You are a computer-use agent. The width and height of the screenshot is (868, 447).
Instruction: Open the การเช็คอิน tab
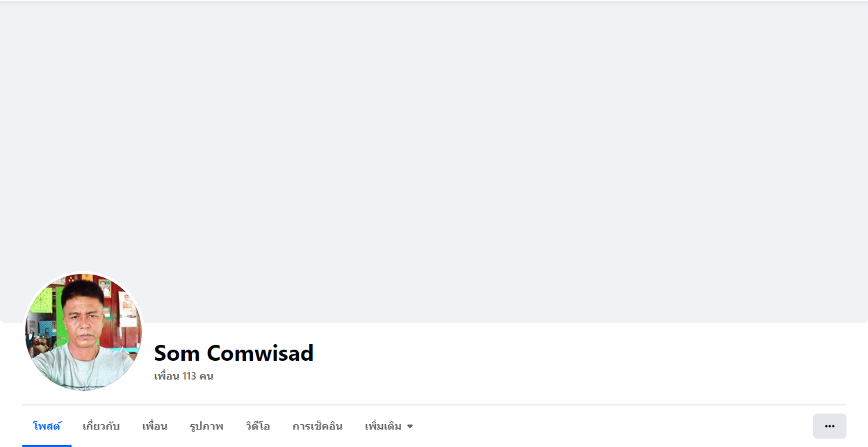(318, 426)
